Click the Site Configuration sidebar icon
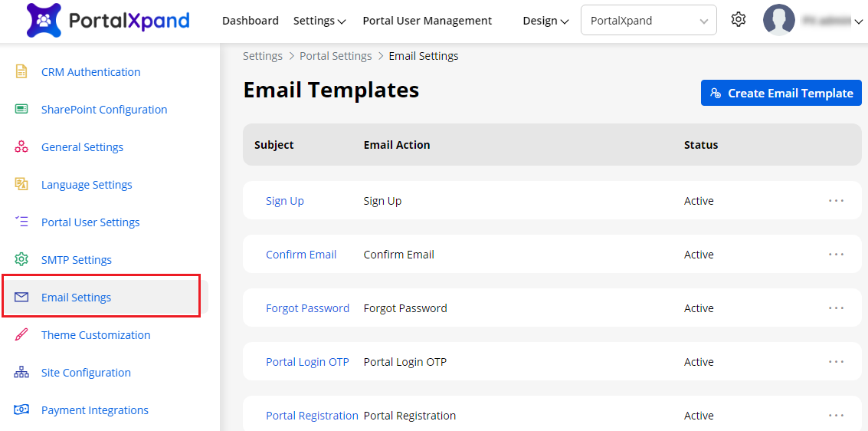Viewport: 868px width, 431px height. [x=21, y=373]
